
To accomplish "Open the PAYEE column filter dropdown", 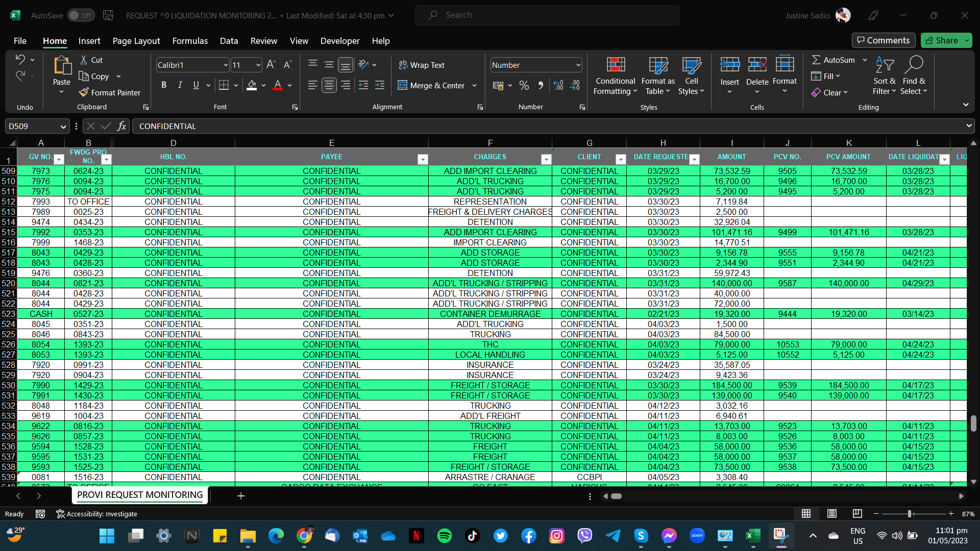I will (x=423, y=160).
